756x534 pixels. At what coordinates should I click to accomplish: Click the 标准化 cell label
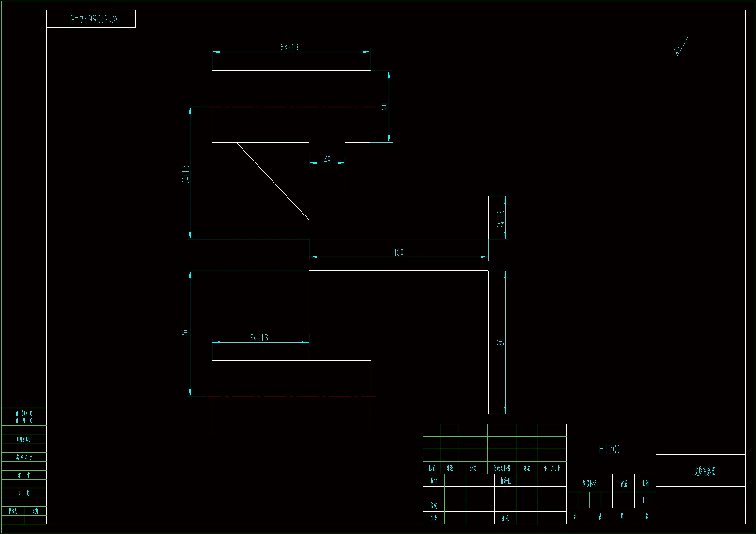[505, 481]
